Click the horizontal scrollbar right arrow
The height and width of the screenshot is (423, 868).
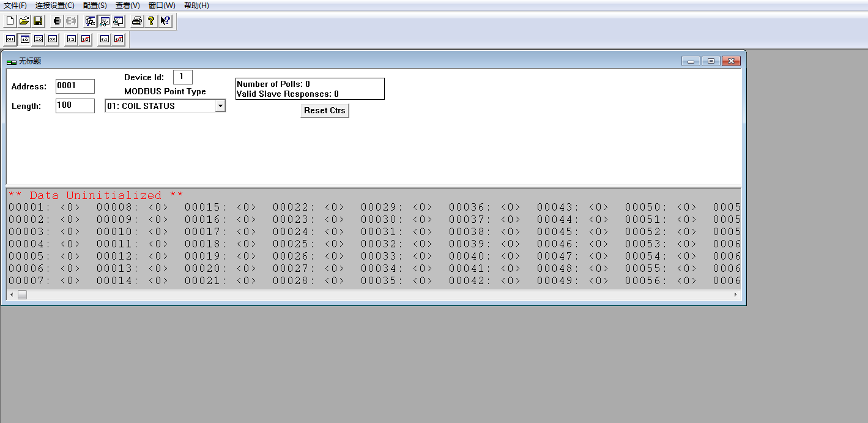point(735,295)
